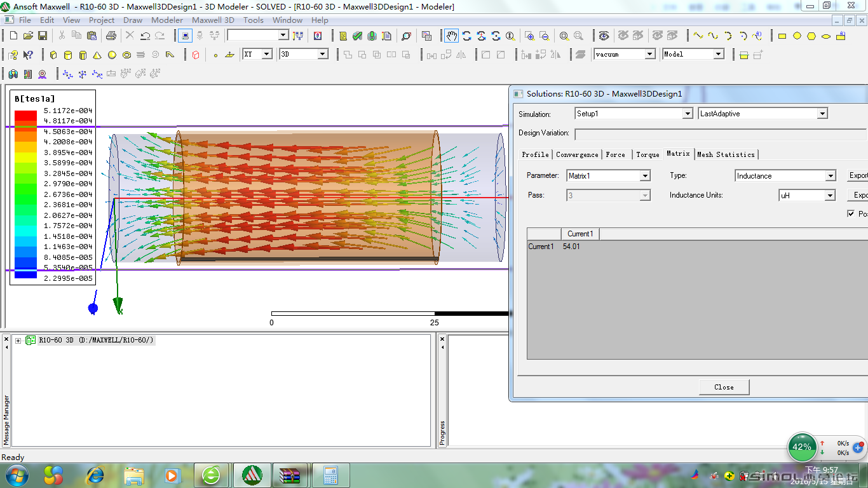Open the XY drawing plane dropdown
Image resolution: width=868 pixels, height=488 pixels.
(267, 55)
